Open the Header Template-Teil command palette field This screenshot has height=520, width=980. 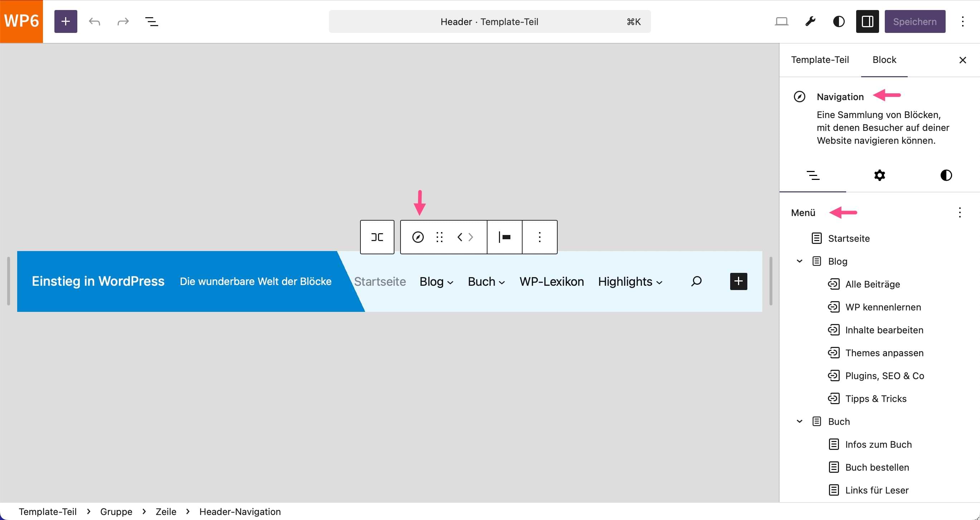tap(489, 22)
